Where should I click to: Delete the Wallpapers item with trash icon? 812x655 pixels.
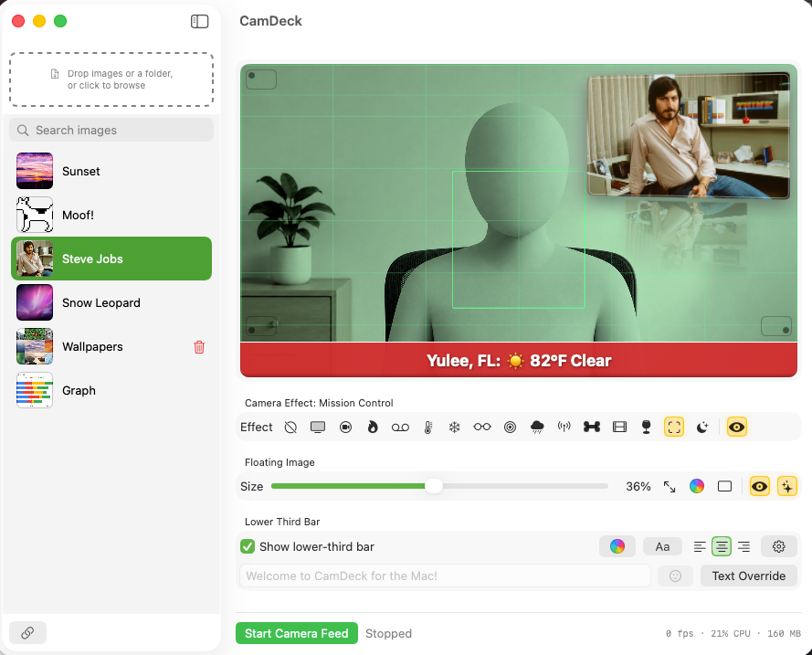(x=199, y=347)
